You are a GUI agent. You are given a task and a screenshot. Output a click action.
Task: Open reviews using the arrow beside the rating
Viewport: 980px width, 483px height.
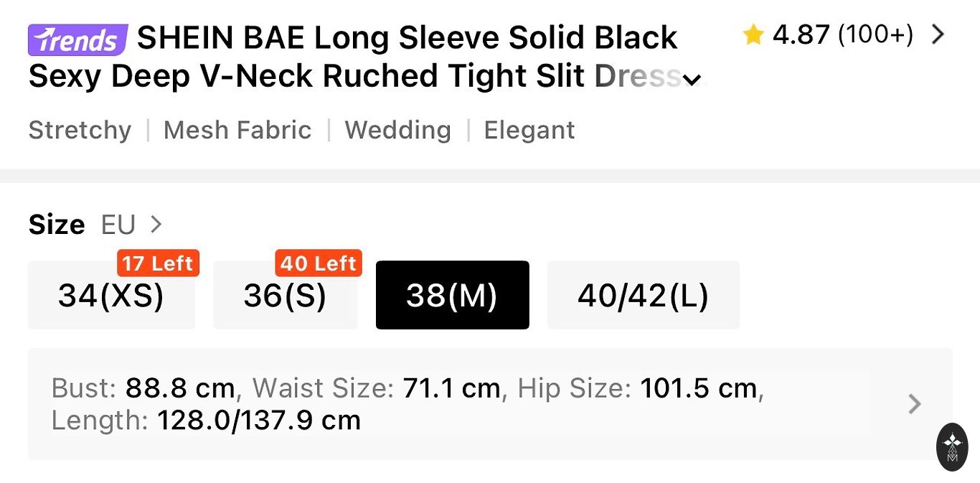[938, 34]
